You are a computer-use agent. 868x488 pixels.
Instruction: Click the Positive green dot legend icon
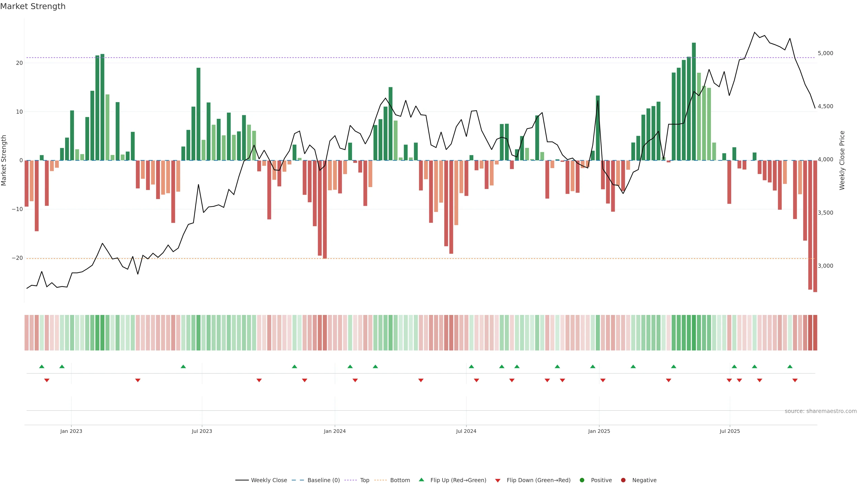(582, 480)
